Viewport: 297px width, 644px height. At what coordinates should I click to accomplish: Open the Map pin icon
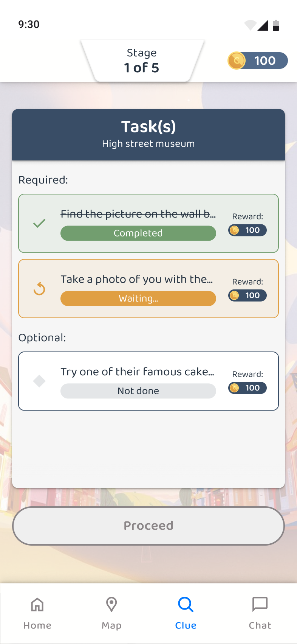pos(111,604)
